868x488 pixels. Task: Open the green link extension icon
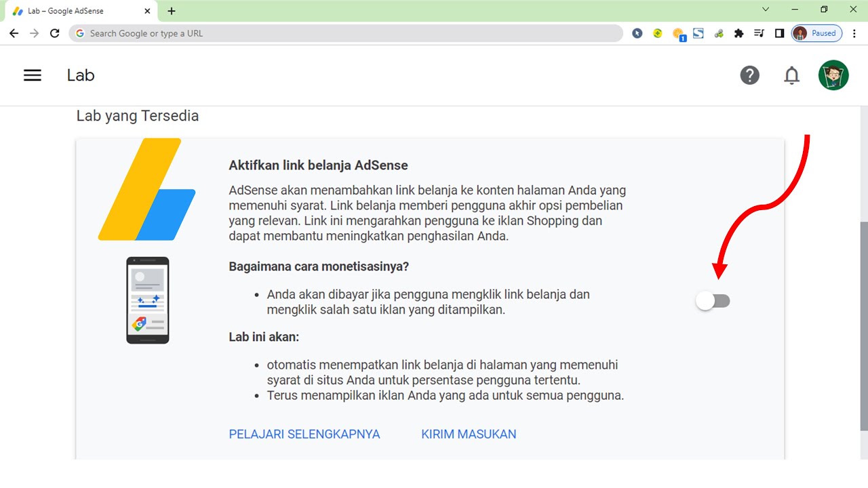[719, 33]
